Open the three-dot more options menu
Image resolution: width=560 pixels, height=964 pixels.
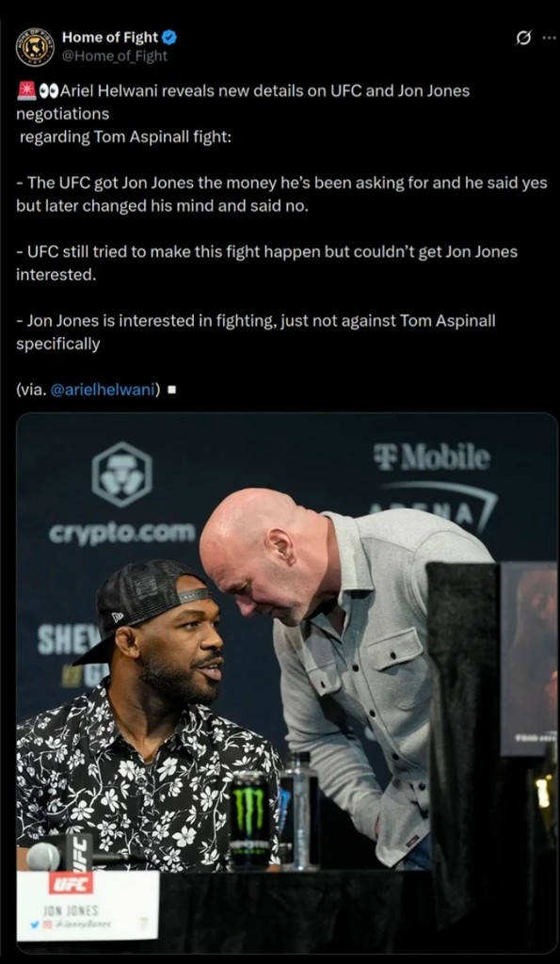pos(549,39)
